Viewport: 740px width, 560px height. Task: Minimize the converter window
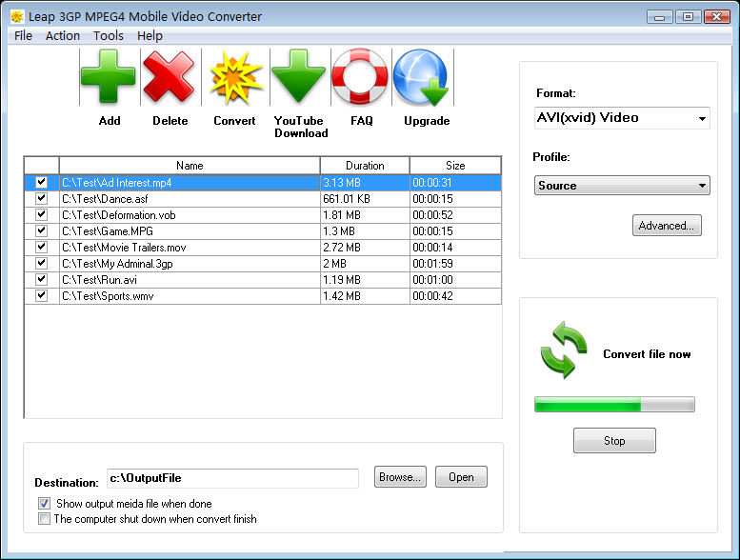(x=660, y=17)
